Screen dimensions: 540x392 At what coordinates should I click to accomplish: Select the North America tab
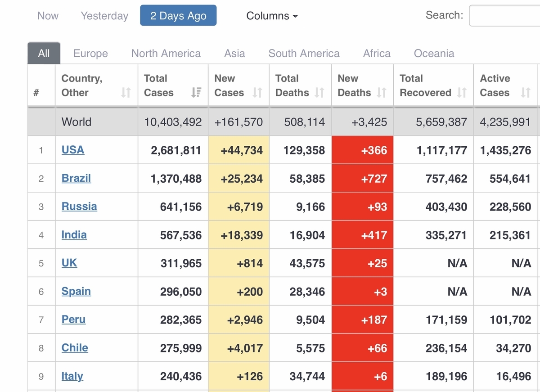tap(166, 54)
